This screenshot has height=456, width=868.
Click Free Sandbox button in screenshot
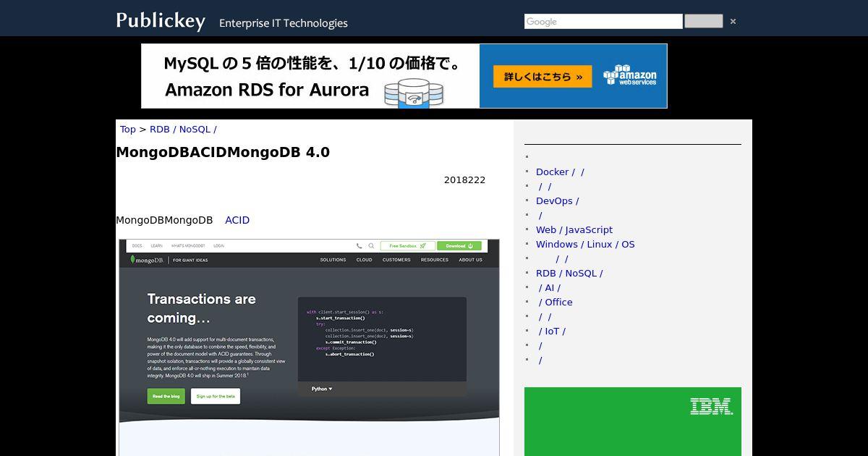coord(408,246)
